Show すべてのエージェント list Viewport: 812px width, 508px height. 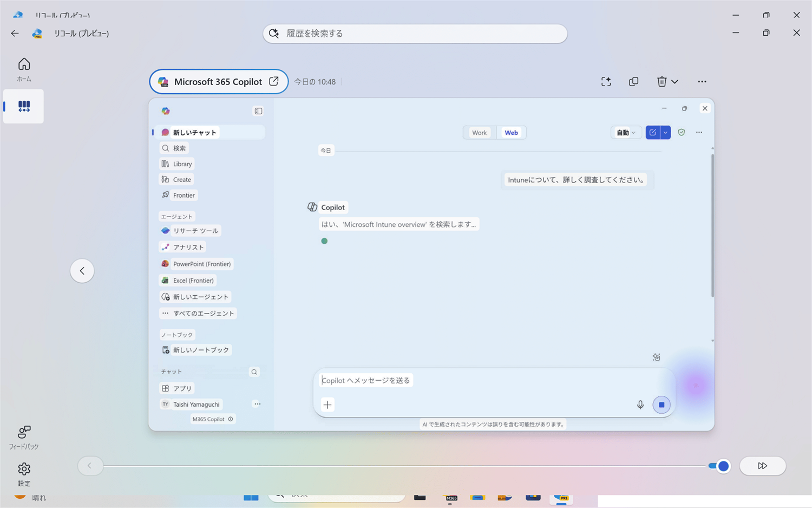(x=198, y=313)
